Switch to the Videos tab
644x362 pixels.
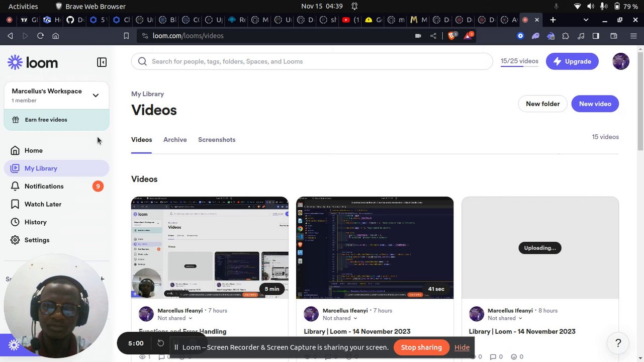141,140
